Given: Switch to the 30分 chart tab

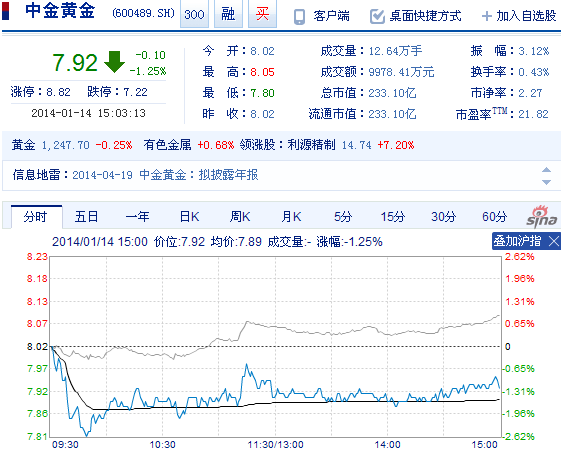Looking at the screenshot, I should 443,217.
